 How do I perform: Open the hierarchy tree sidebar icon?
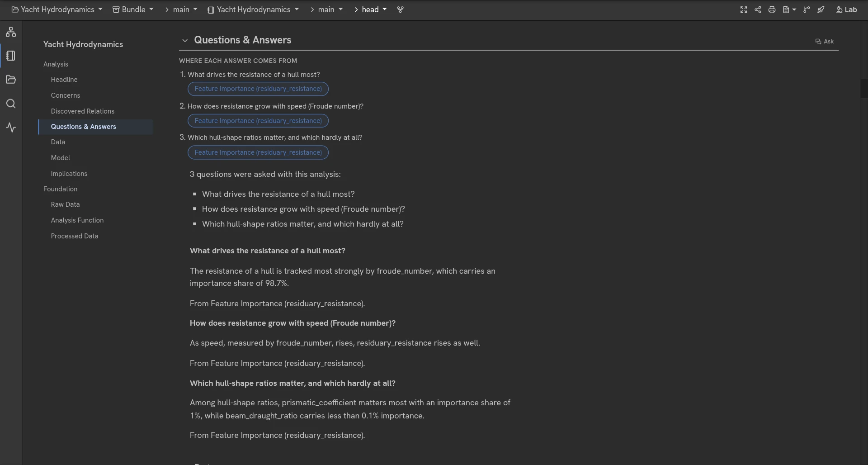point(11,32)
